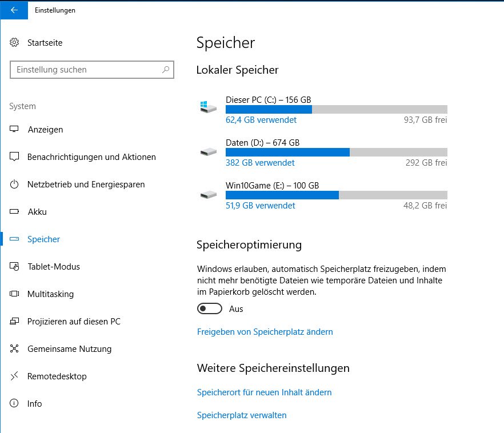Click the back arrow in title bar
Screen dimensions: 504x433
14,10
